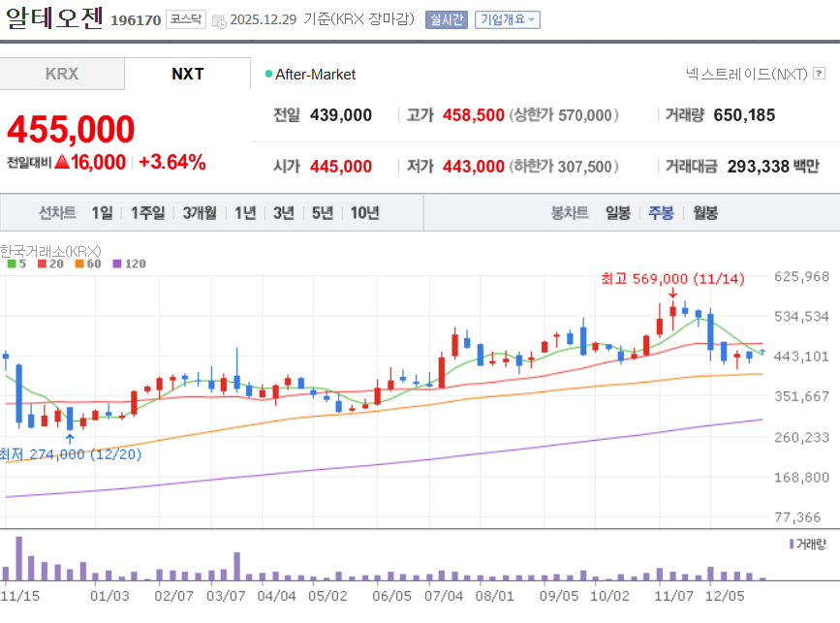The image size is (840, 623).
Task: Click the 전일 value 439,000
Action: [x=341, y=115]
